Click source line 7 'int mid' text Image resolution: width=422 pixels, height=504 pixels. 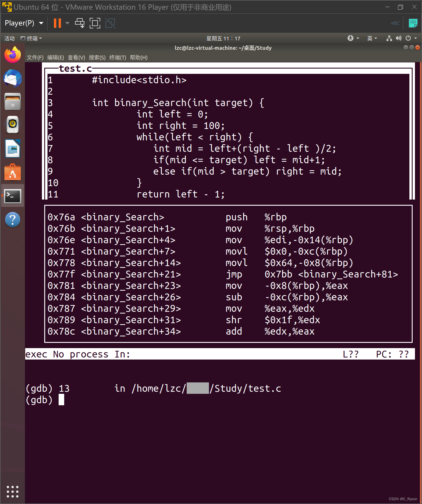coord(245,149)
